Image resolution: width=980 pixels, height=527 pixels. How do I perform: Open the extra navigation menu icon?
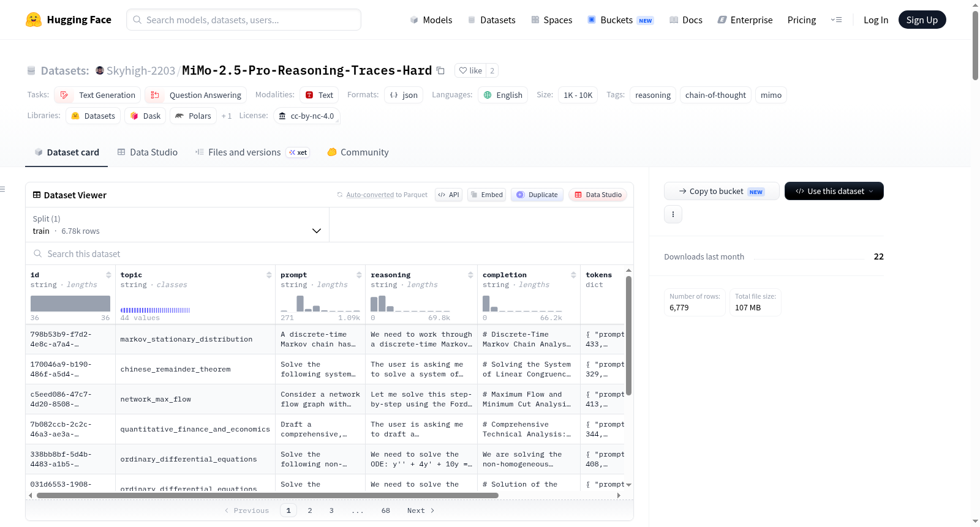(836, 20)
